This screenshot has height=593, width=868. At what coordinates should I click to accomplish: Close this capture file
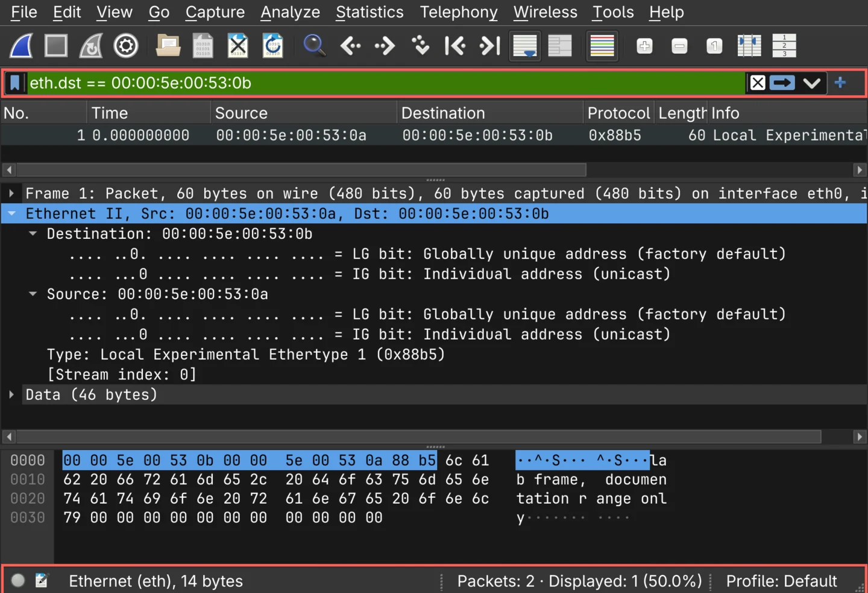click(x=238, y=46)
